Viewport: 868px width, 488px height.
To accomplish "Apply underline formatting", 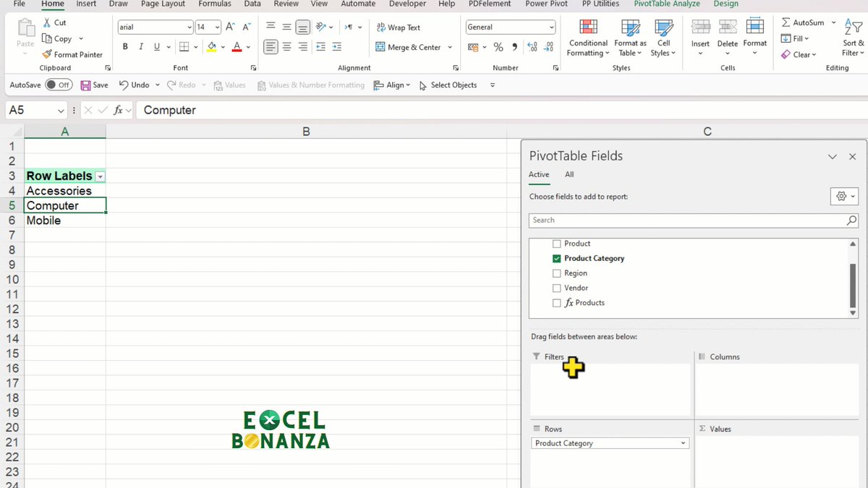I will click(x=157, y=47).
